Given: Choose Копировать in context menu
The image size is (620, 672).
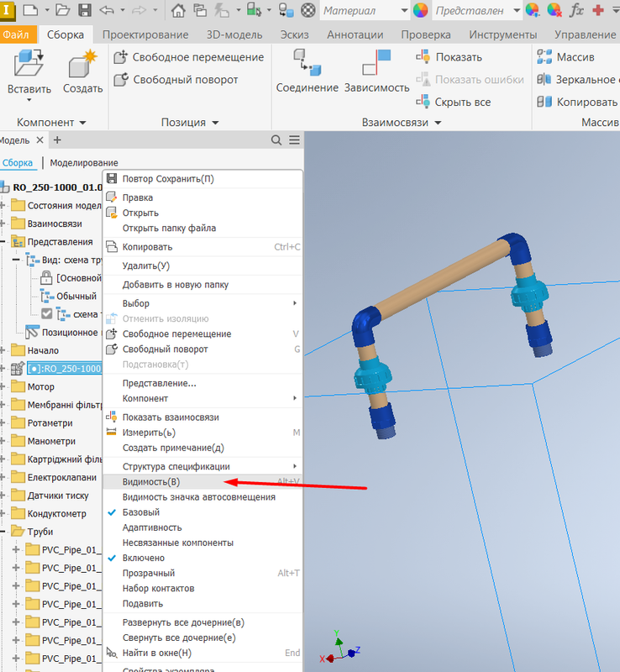Looking at the screenshot, I should click(x=202, y=247).
